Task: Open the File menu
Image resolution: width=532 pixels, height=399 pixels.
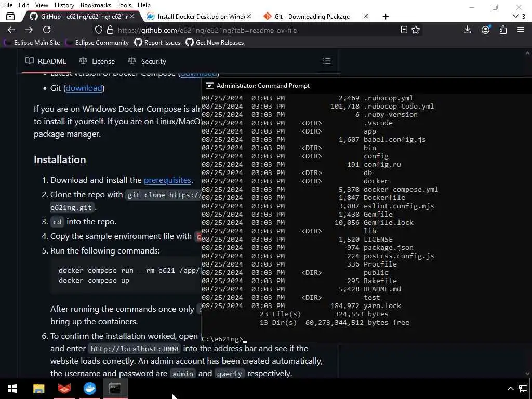Action: [7, 5]
